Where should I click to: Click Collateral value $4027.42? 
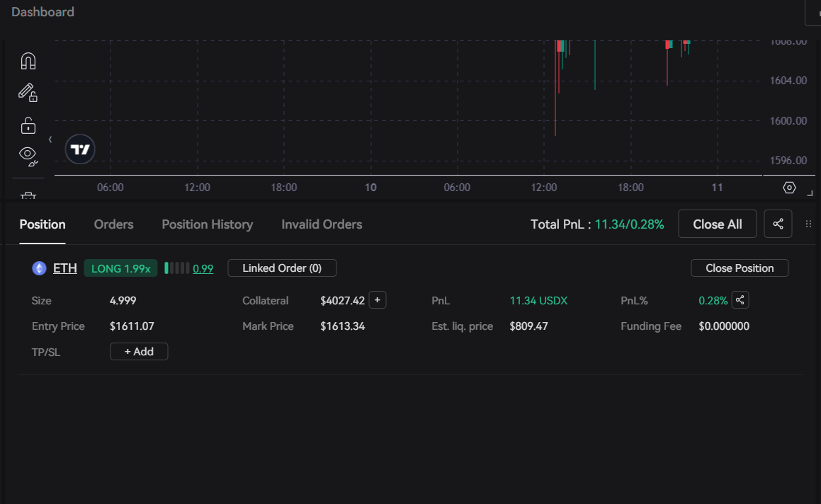click(x=342, y=301)
